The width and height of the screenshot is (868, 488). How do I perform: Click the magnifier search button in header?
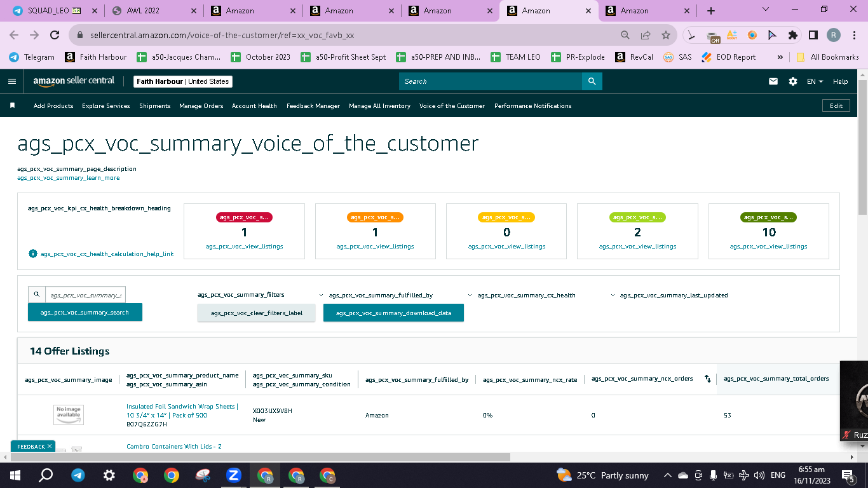(x=592, y=81)
